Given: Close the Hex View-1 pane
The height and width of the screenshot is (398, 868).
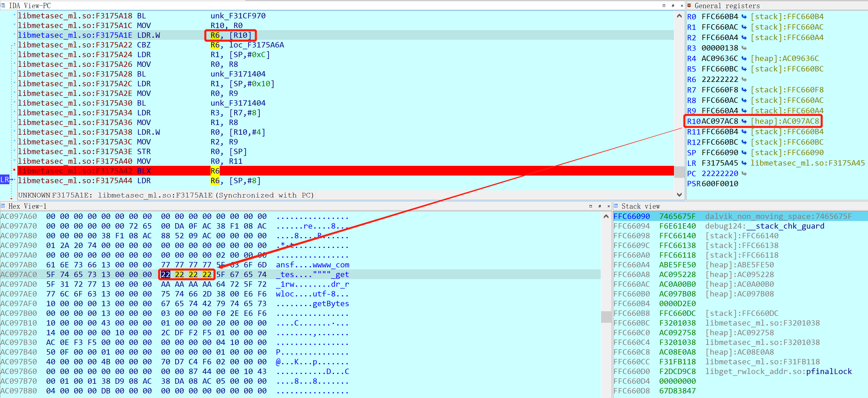Looking at the screenshot, I should 608,206.
